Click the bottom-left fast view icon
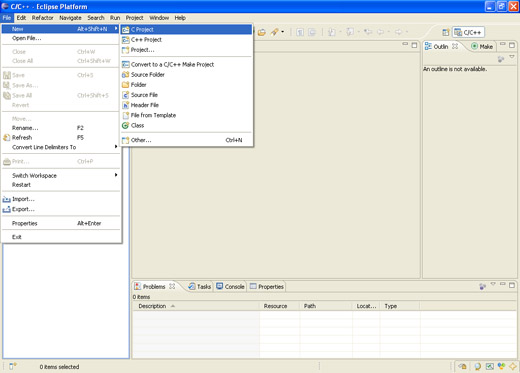Image resolution: width=520 pixels, height=373 pixels. pos(13,366)
